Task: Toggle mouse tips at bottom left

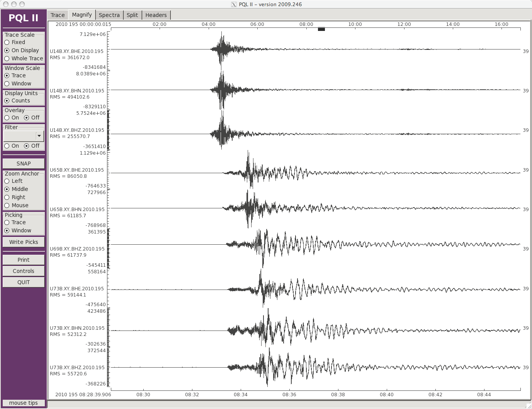Action: tap(24, 403)
